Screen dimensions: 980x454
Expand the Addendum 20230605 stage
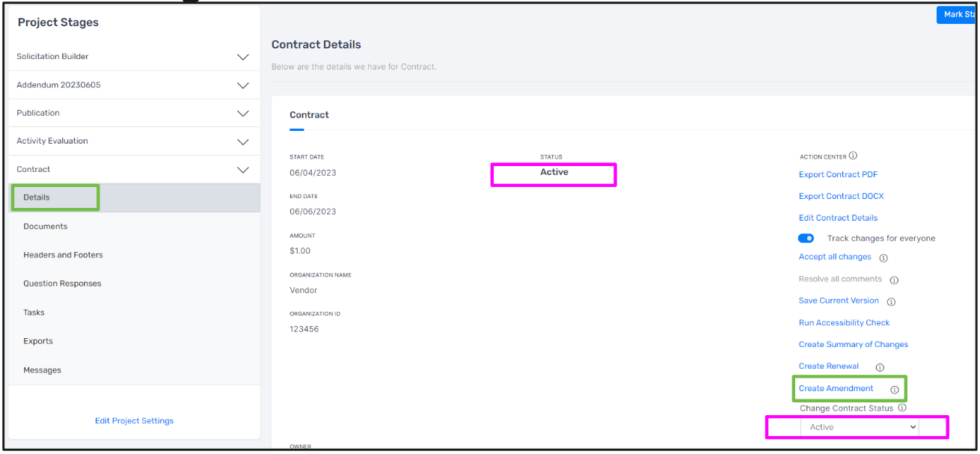tap(243, 85)
